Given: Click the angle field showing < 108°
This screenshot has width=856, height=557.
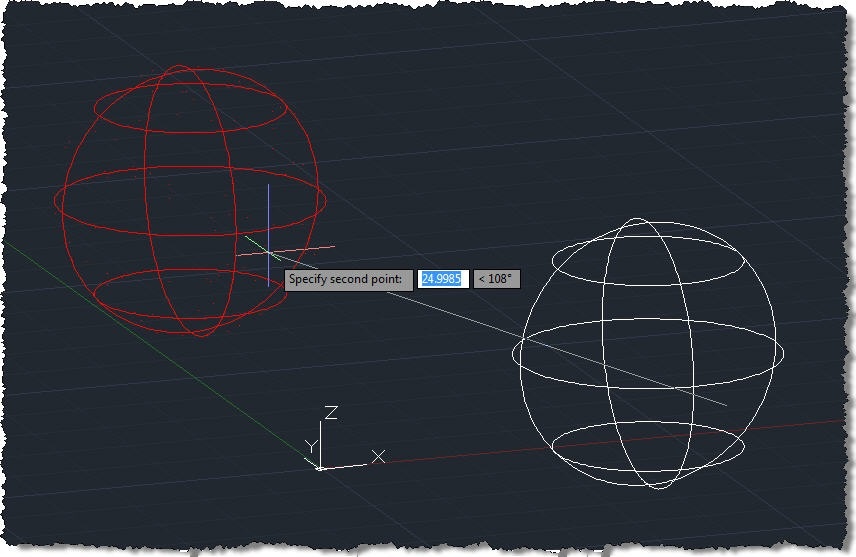Looking at the screenshot, I should (496, 279).
